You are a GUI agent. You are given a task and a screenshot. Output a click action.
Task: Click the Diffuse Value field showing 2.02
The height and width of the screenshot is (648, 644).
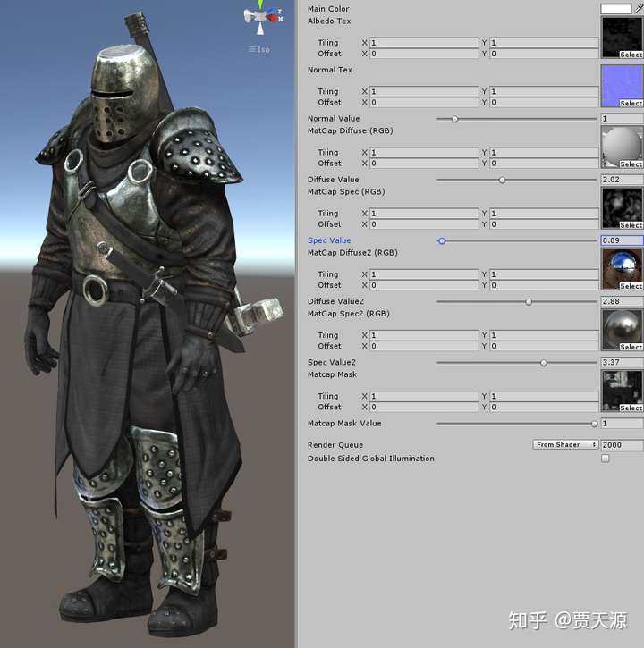point(622,180)
